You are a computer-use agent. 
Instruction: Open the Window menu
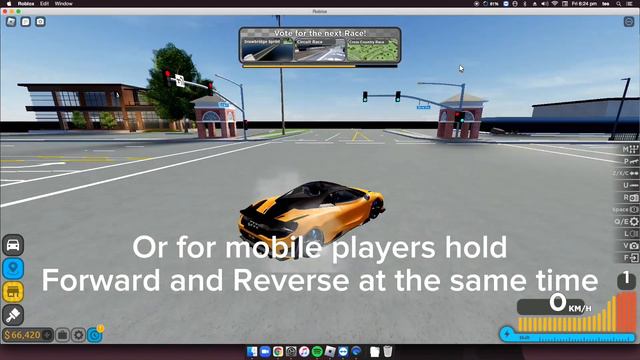[x=63, y=4]
